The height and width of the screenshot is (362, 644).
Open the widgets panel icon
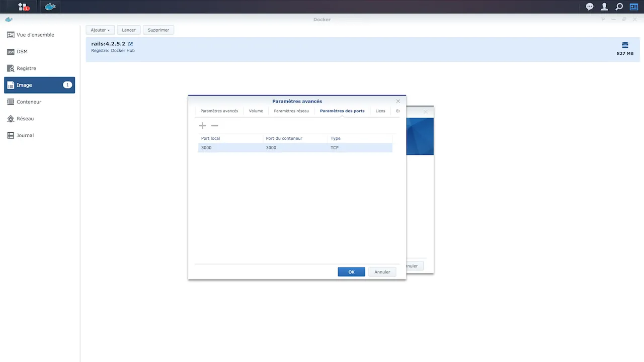click(634, 7)
